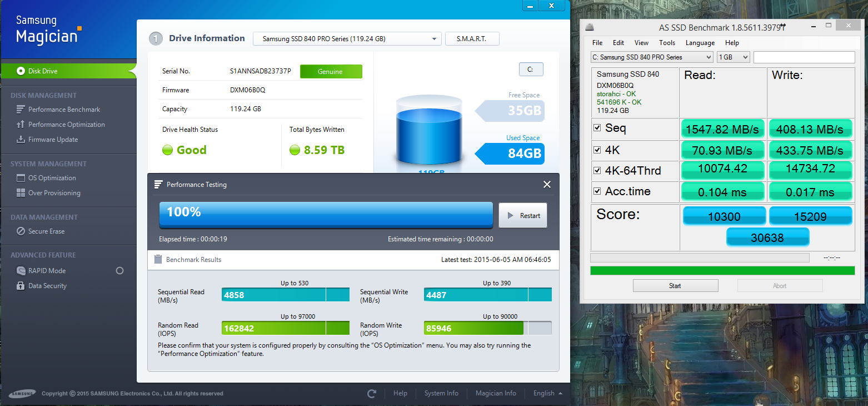Restart the performance test
The image size is (868, 406).
(523, 215)
